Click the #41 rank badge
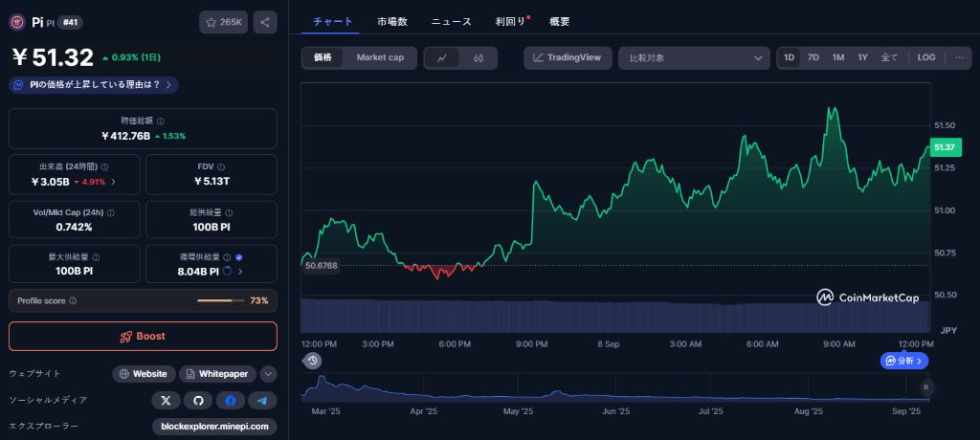The height and width of the screenshot is (440, 980). [70, 23]
